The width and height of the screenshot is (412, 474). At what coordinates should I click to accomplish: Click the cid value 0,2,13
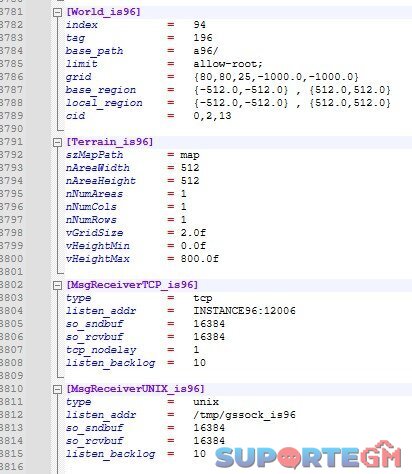[x=212, y=116]
